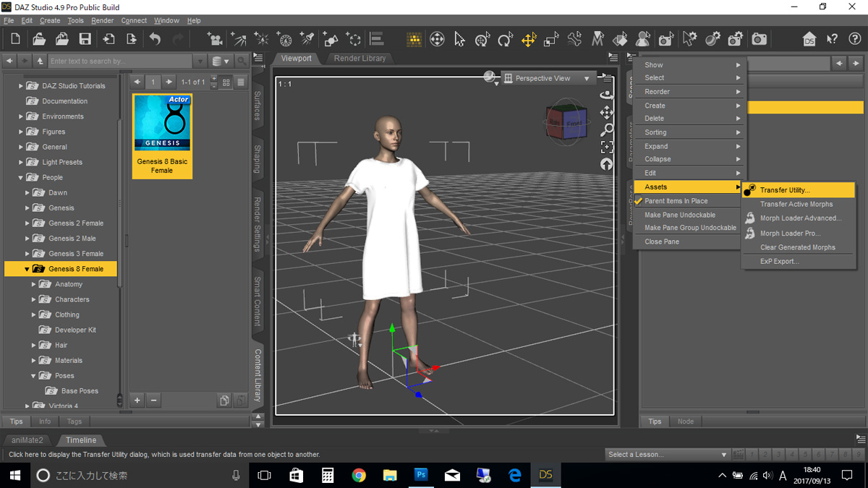Screen dimensions: 868x488
Task: Open the Smart Content side tab
Action: click(257, 301)
